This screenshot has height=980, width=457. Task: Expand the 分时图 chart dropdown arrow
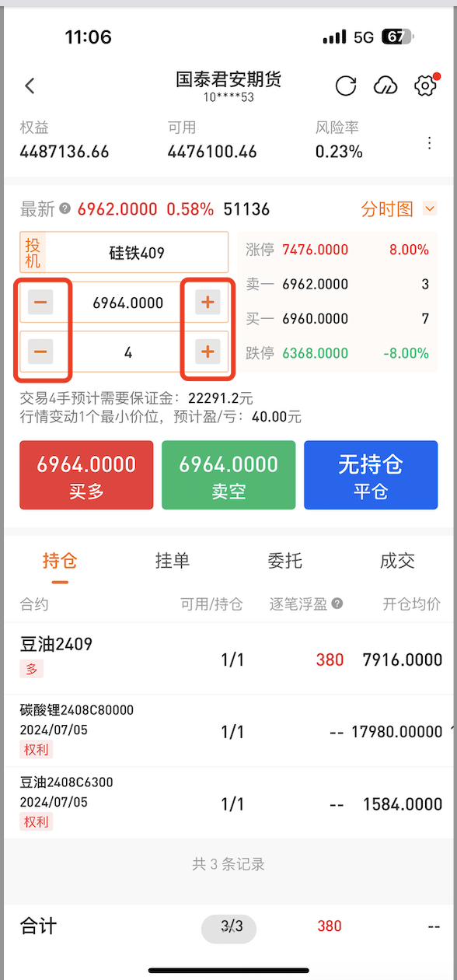click(x=430, y=208)
